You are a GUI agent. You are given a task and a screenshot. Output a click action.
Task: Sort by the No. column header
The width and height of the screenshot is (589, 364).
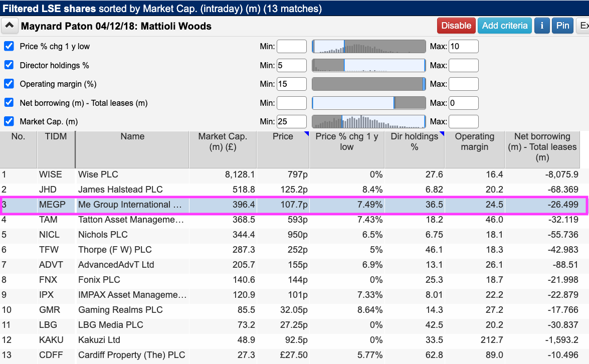19,149
